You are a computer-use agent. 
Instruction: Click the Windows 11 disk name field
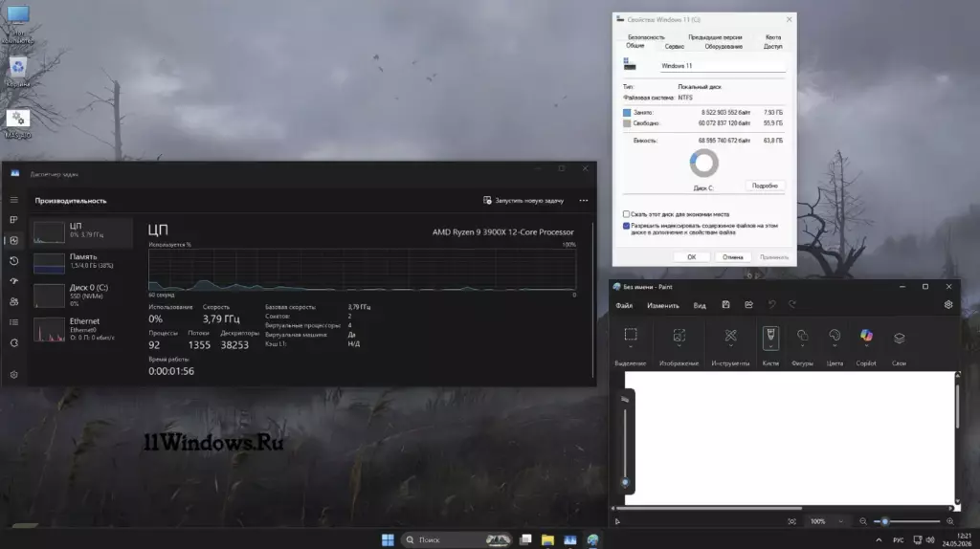point(723,66)
